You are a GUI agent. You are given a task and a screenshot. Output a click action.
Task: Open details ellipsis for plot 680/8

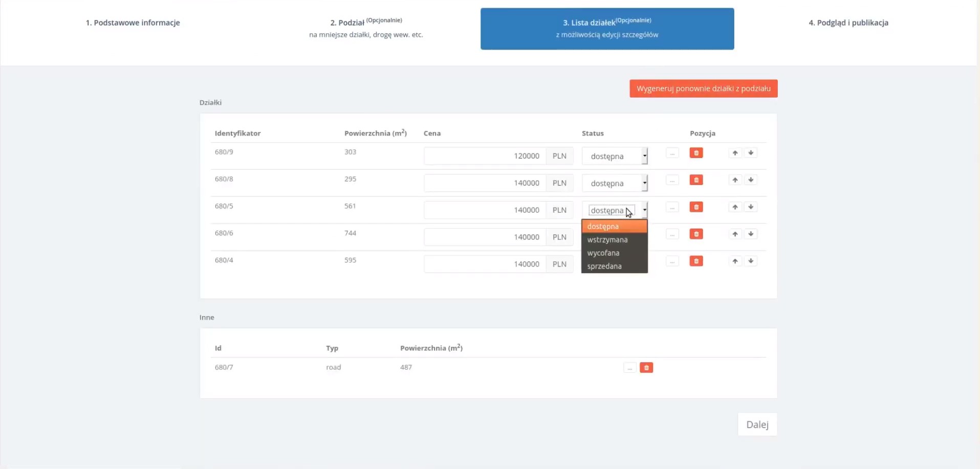coord(672,180)
